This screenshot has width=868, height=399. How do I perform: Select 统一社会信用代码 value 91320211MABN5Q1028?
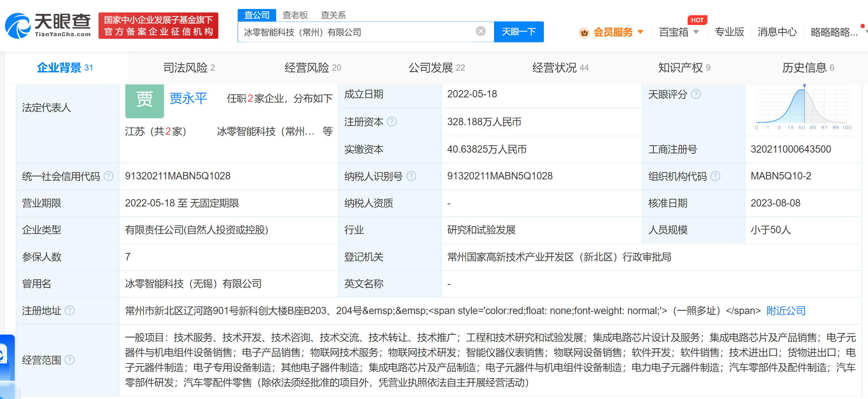[178, 176]
